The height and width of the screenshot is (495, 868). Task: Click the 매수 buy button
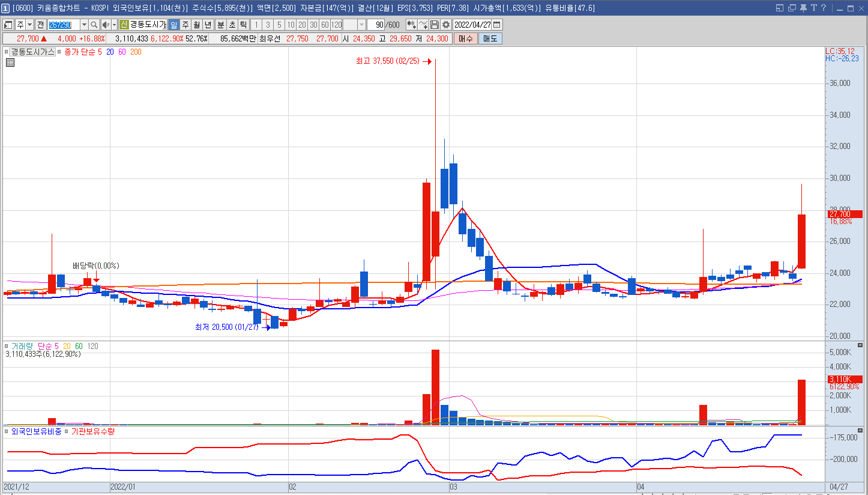465,38
